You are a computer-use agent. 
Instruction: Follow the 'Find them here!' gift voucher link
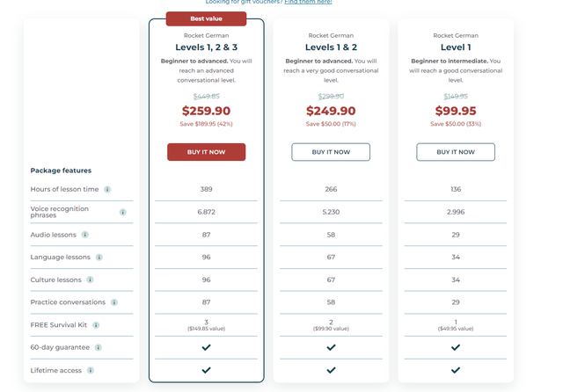(308, 3)
